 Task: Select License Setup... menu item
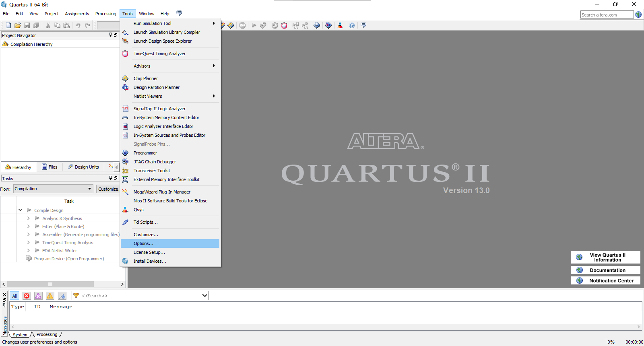pos(170,252)
